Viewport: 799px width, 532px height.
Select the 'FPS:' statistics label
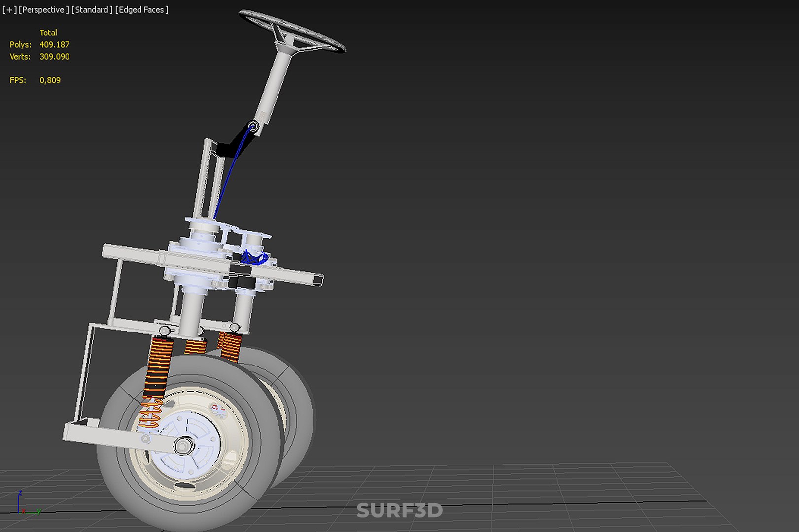point(18,80)
